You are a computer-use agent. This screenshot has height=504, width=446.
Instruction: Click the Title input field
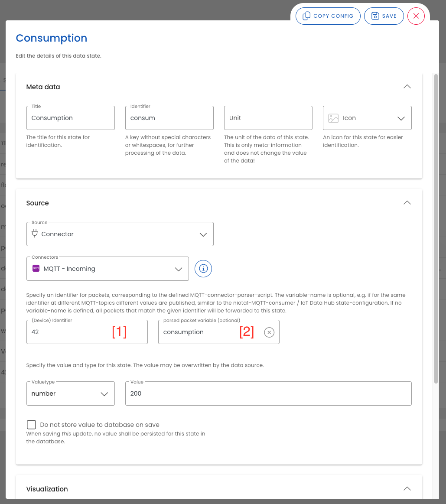[70, 118]
